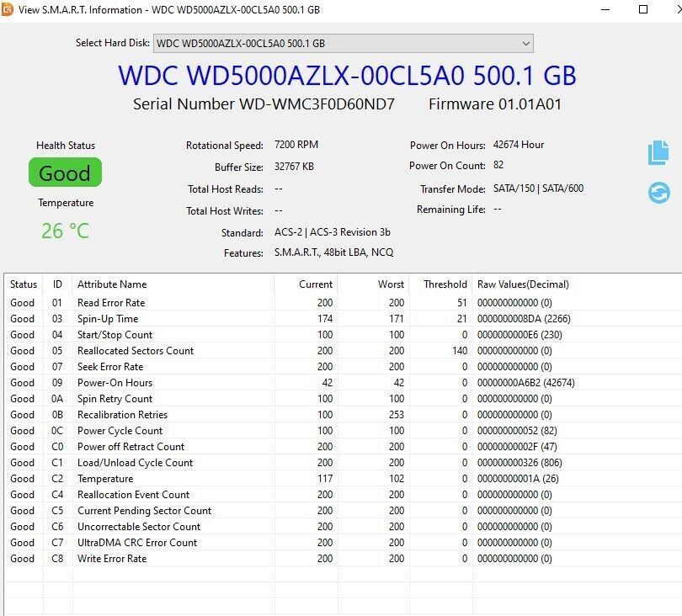Click raw value 0000000000E6 (230)

point(519,335)
